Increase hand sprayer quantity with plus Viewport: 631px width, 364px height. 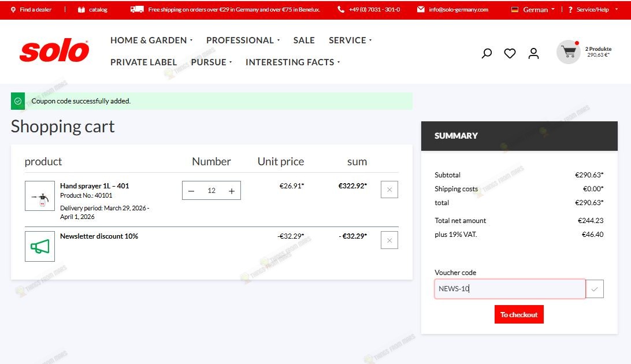tap(231, 191)
